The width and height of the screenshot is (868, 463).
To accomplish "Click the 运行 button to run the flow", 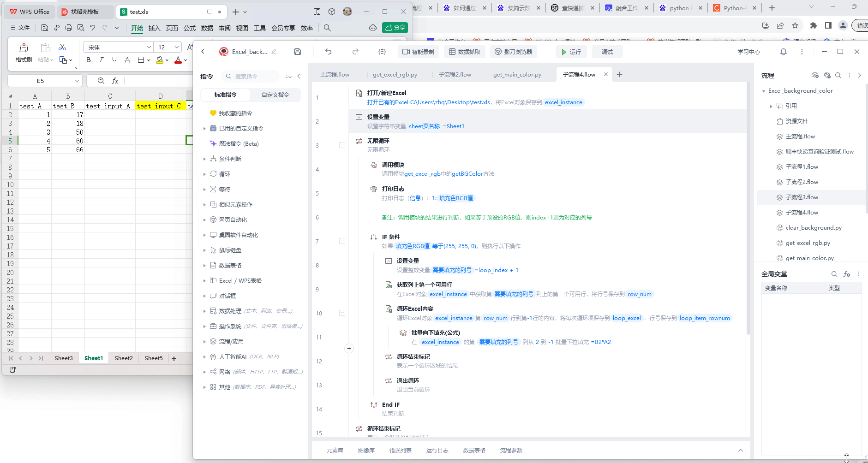I will tap(571, 52).
